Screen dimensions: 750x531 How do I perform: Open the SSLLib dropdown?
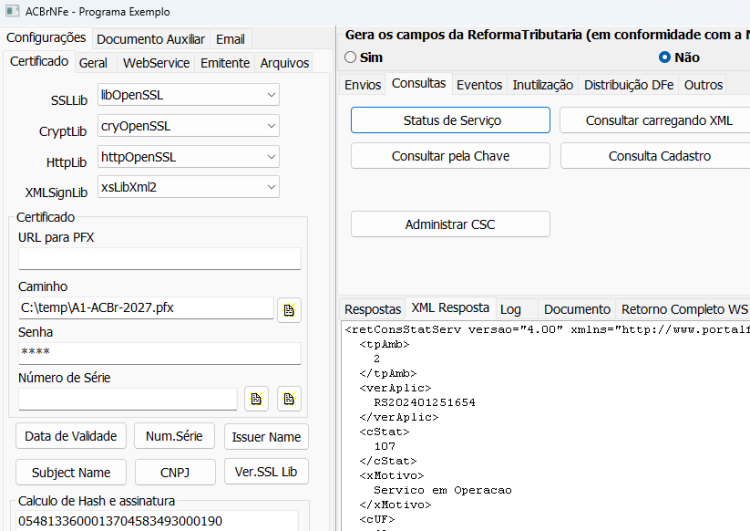coord(188,95)
